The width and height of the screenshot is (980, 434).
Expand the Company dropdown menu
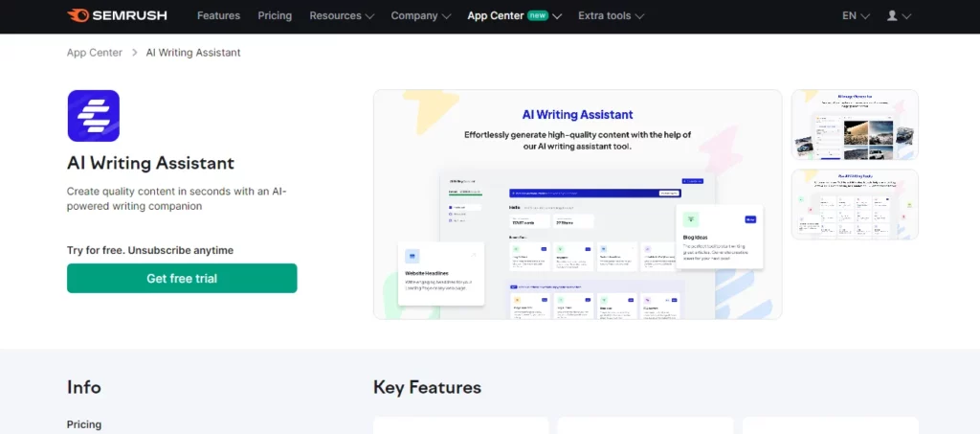coord(421,15)
